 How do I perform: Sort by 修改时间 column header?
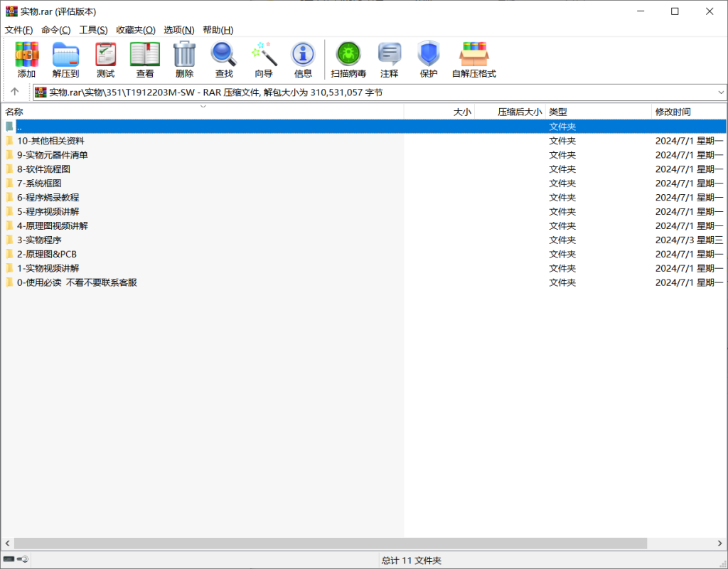tap(673, 112)
